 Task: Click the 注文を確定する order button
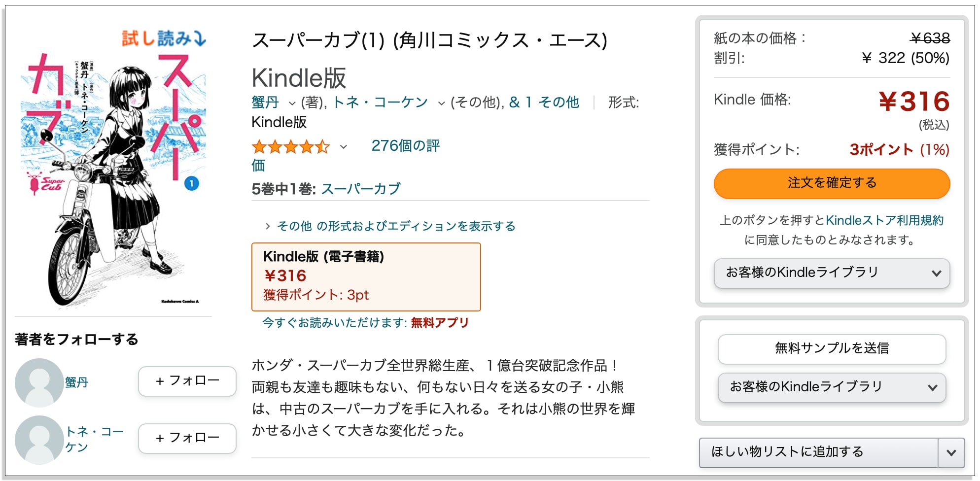[x=832, y=183]
